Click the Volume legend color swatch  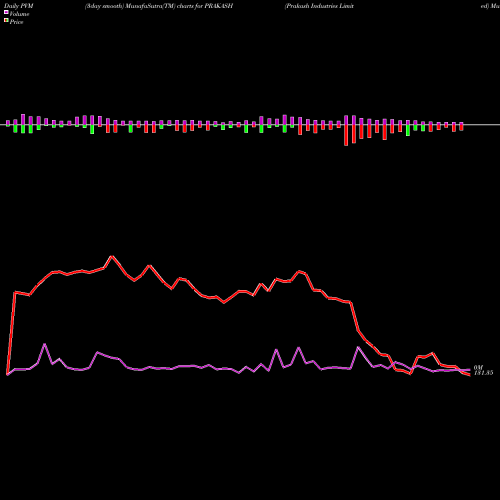click(x=6, y=12)
